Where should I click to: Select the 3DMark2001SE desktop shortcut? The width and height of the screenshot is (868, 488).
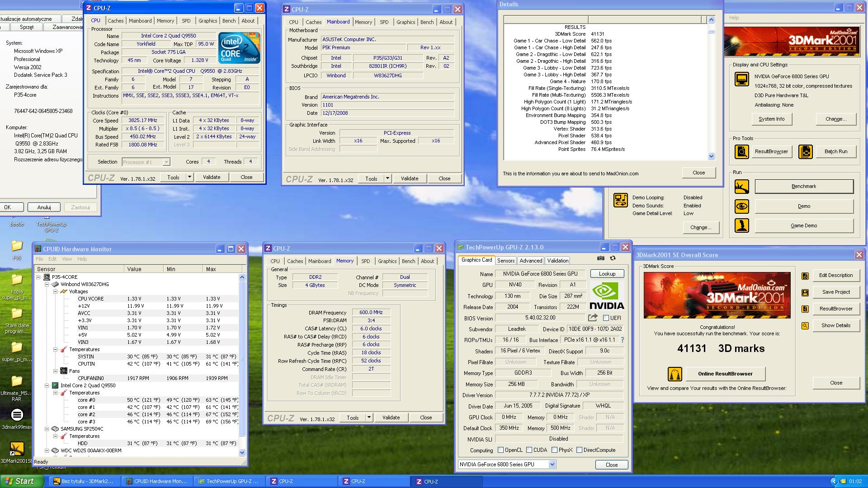tap(17, 453)
